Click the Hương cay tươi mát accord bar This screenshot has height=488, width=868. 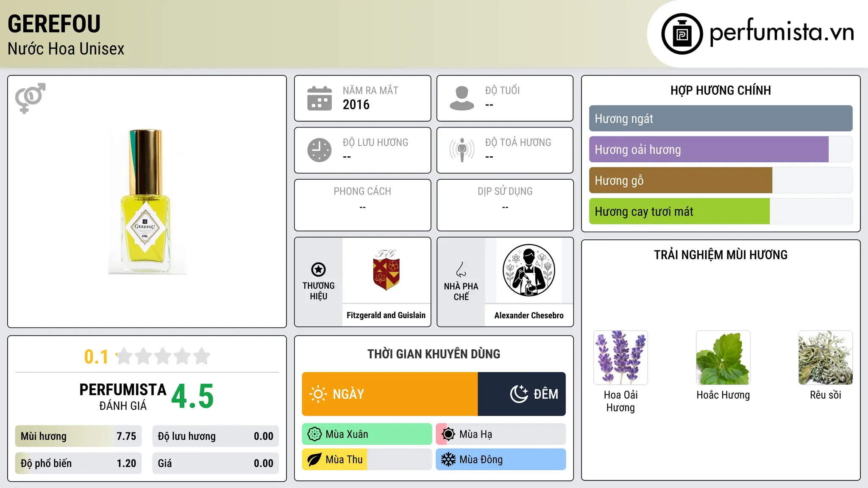click(x=721, y=211)
